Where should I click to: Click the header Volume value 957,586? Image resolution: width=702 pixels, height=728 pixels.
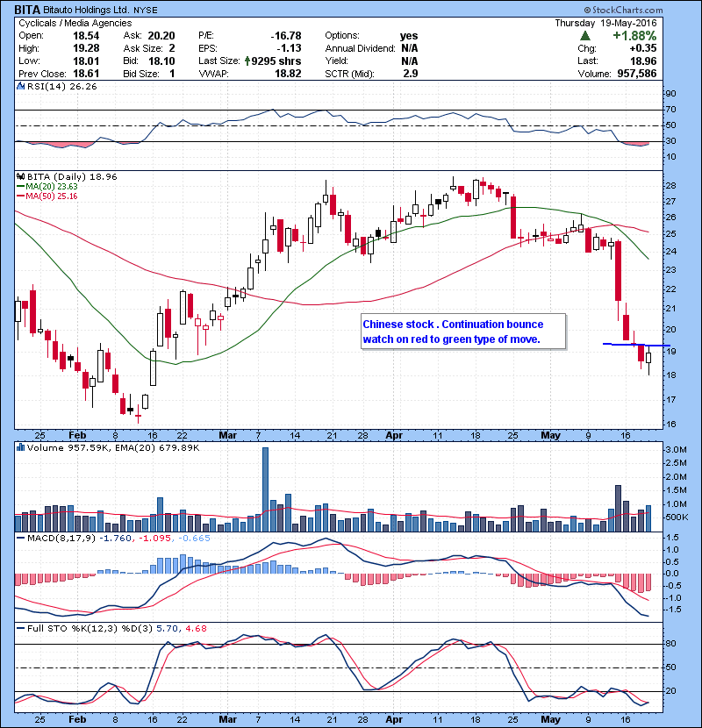pos(637,74)
